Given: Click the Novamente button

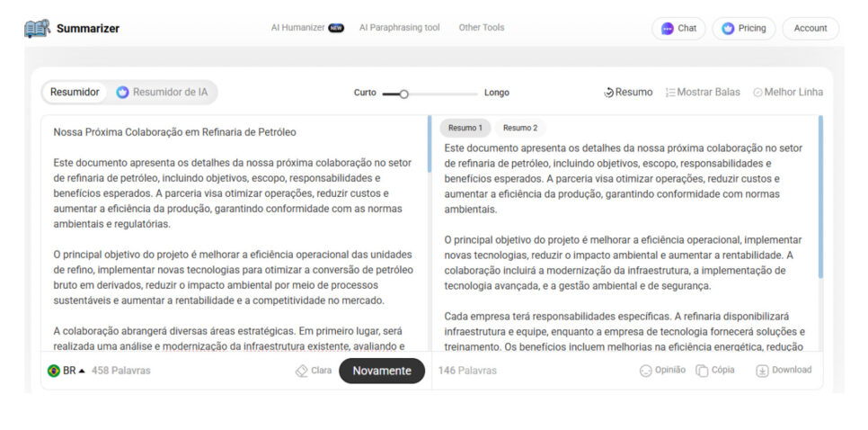Looking at the screenshot, I should pyautogui.click(x=382, y=371).
